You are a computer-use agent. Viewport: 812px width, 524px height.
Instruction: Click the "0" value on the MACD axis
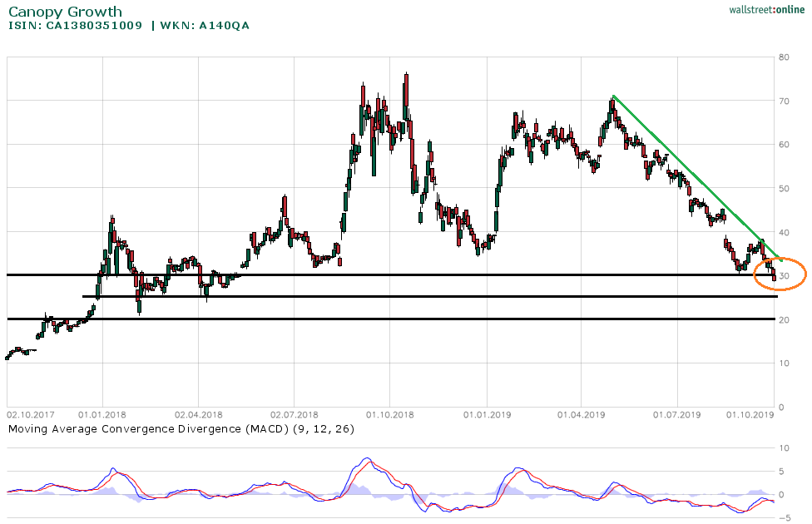[x=781, y=495]
